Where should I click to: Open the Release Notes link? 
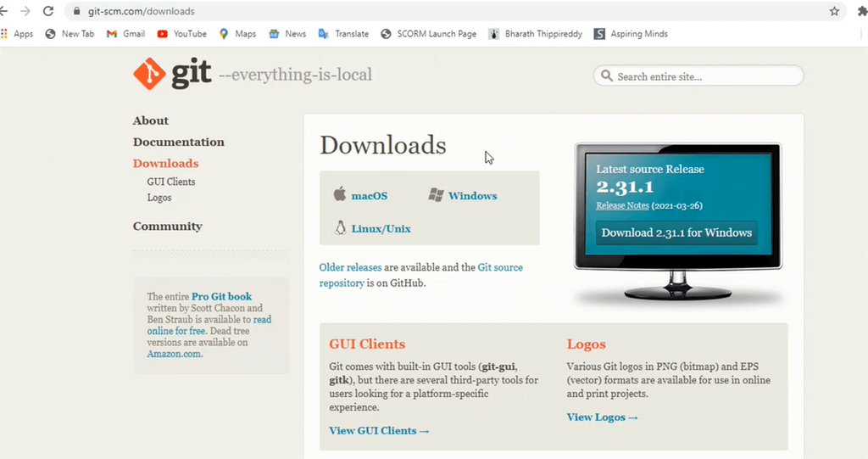pyautogui.click(x=622, y=205)
